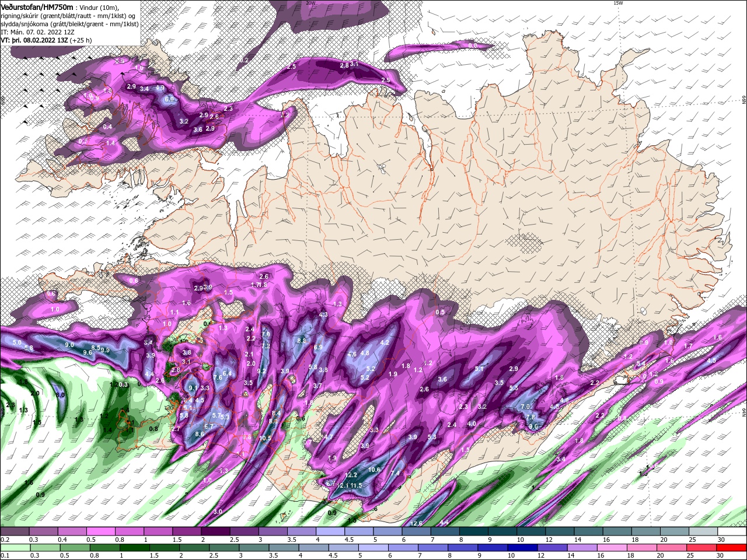Click the 10.6 precipitation value on the map
Screen dimensions: 747x560
374,470
